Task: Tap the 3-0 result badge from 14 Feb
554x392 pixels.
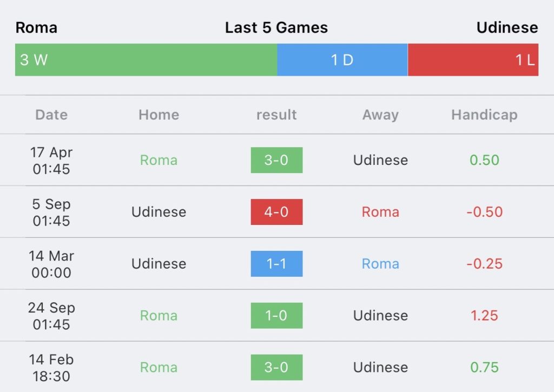Action: coord(276,367)
